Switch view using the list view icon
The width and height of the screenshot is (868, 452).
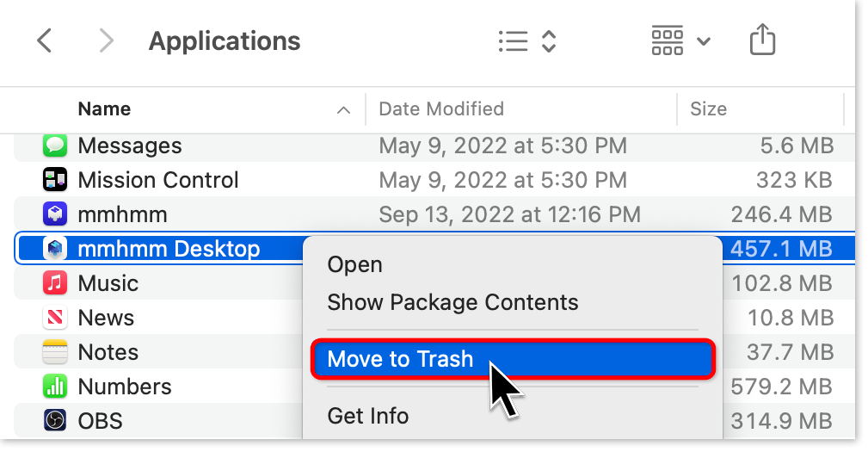(x=513, y=41)
